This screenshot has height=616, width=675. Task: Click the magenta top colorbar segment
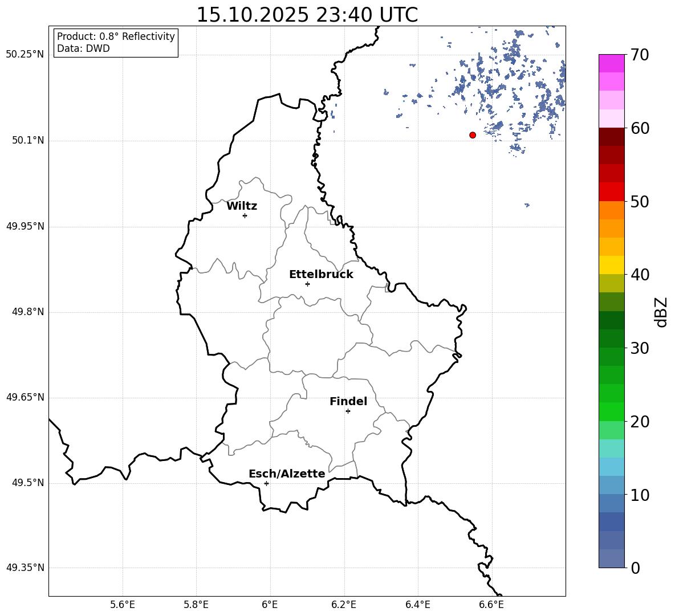click(x=611, y=64)
